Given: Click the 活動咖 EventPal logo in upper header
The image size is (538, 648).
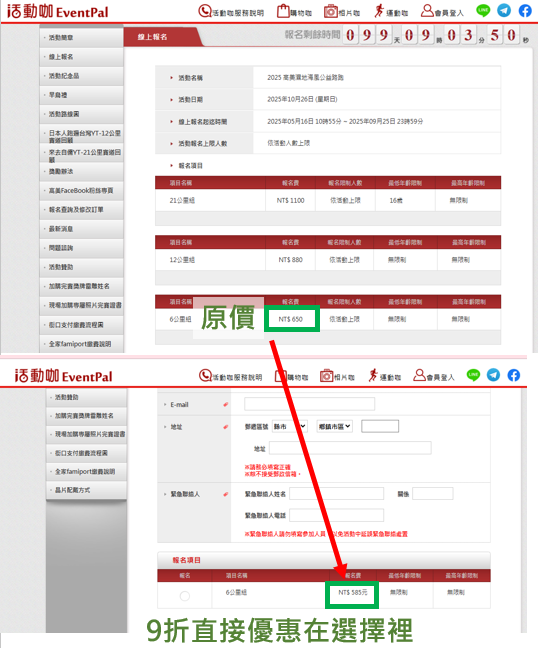Looking at the screenshot, I should (58, 11).
